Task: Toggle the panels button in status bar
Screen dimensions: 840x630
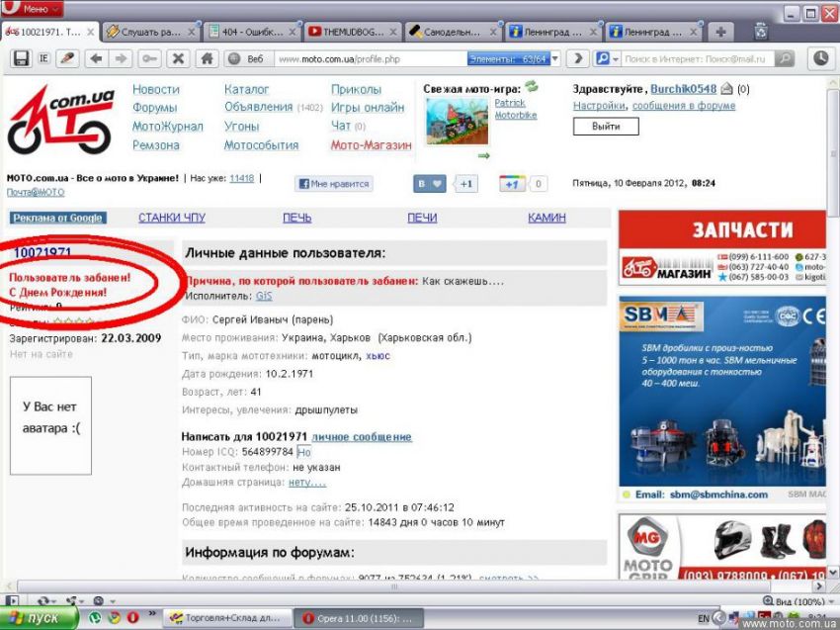Action: pos(14,600)
